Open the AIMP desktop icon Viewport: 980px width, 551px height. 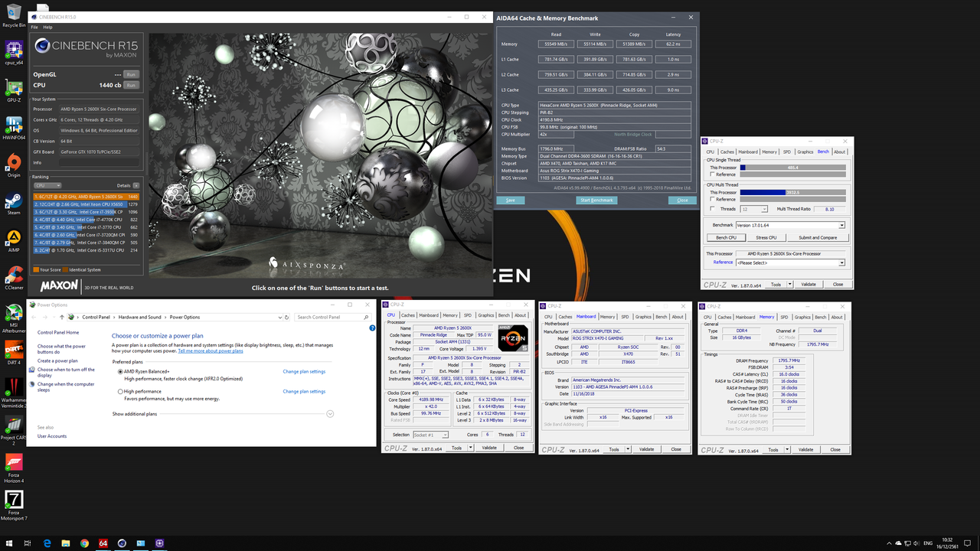tap(14, 239)
